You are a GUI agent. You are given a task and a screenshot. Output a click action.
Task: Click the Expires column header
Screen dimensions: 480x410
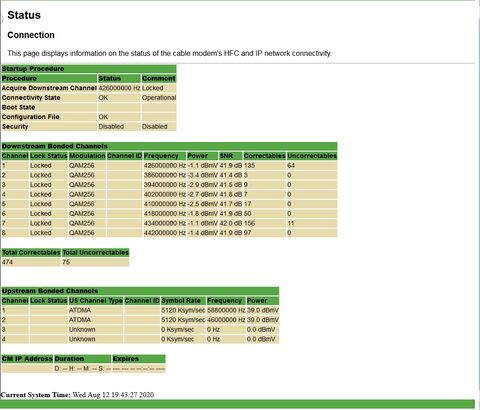[126, 359]
